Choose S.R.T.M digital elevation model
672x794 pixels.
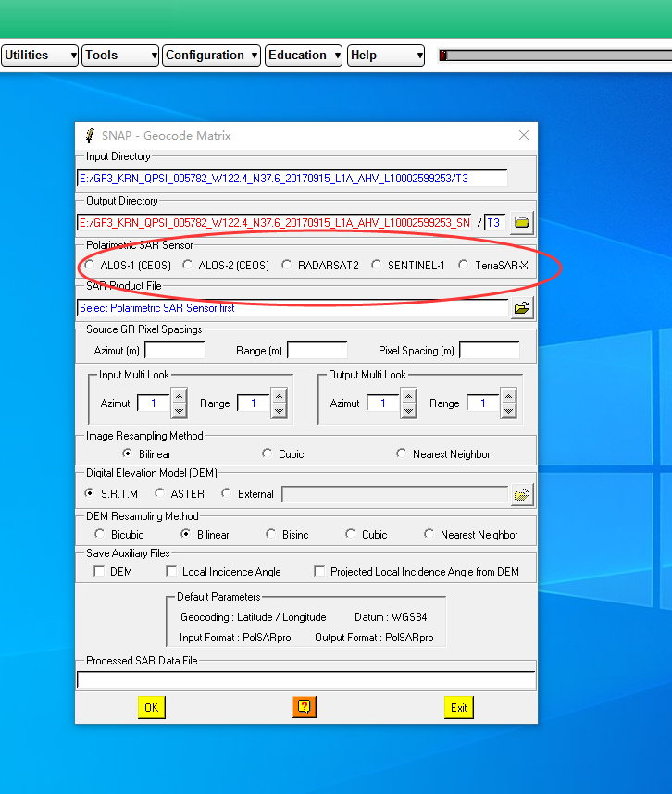(90, 493)
